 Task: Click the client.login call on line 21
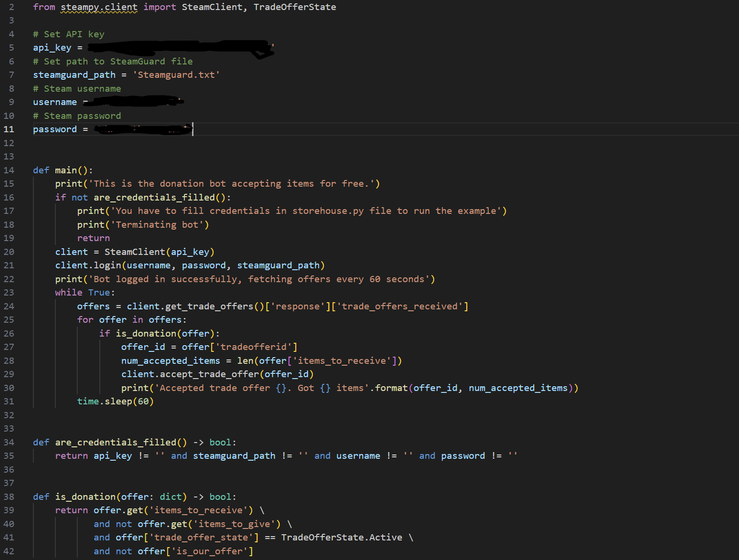pyautogui.click(x=88, y=265)
